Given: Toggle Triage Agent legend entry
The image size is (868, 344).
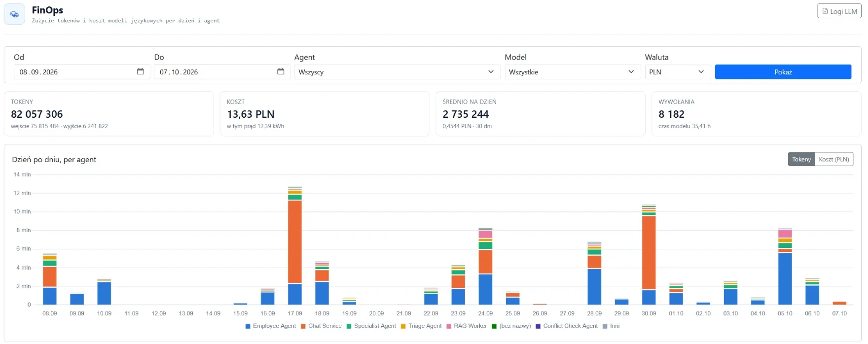Looking at the screenshot, I should 421,326.
